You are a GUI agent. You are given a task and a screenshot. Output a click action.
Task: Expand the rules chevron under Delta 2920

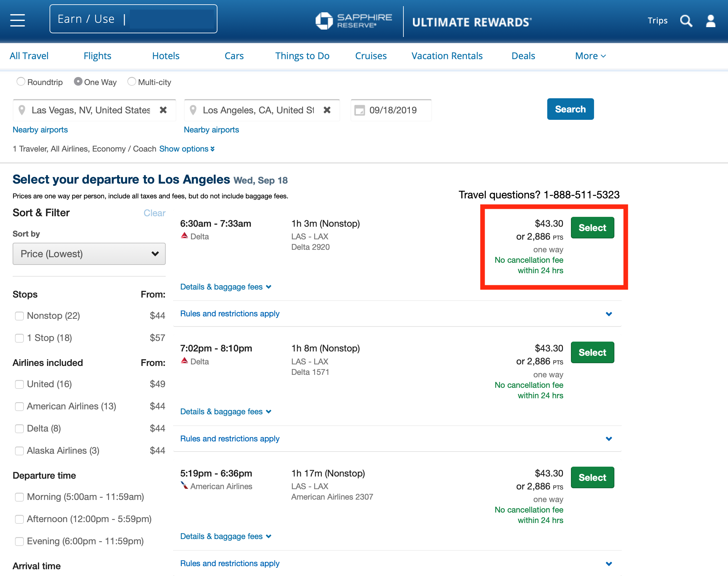609,314
